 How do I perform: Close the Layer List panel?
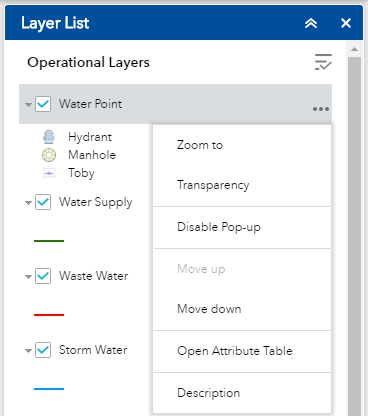point(346,23)
